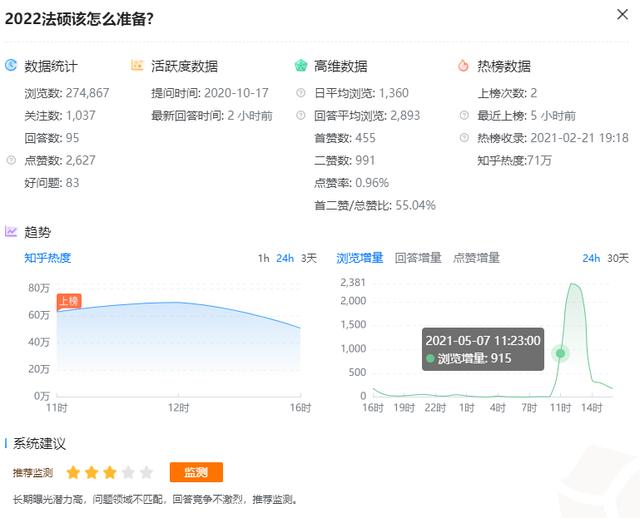Click 最近上榜: 5 小时前 text

coord(527,116)
